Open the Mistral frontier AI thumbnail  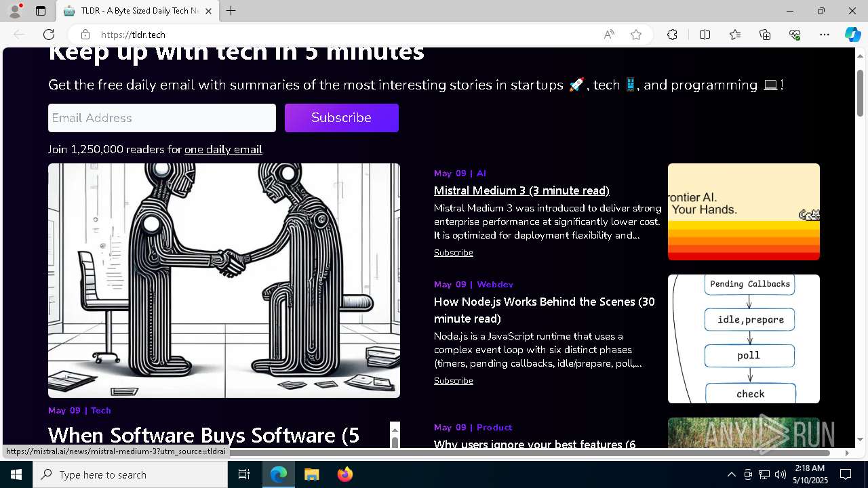744,211
